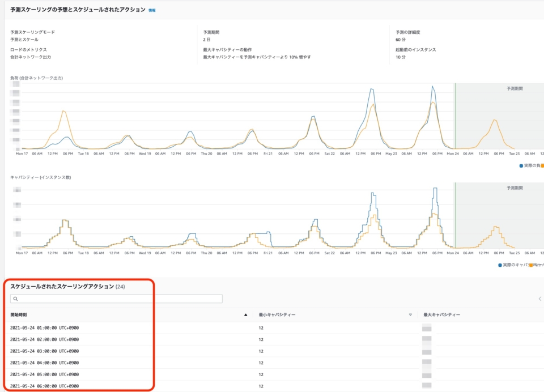Click the blue 実際の負荷 legend swatch
Viewport: 544px width, 392px height.
(521, 165)
